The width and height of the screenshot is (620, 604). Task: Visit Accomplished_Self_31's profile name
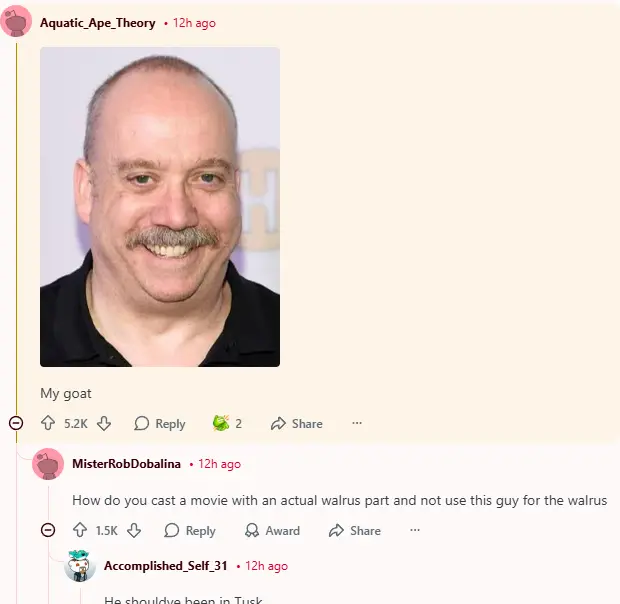pos(166,566)
